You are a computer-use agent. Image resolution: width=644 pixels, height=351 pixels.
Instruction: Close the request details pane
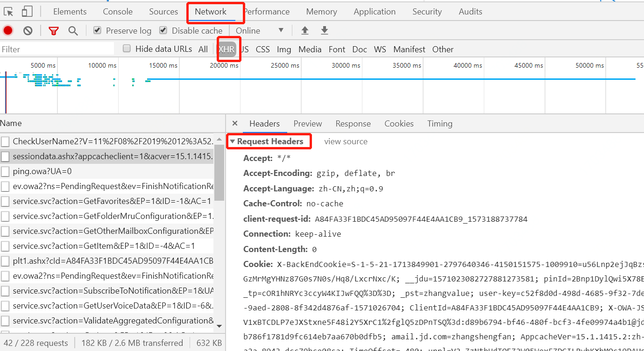pos(235,124)
